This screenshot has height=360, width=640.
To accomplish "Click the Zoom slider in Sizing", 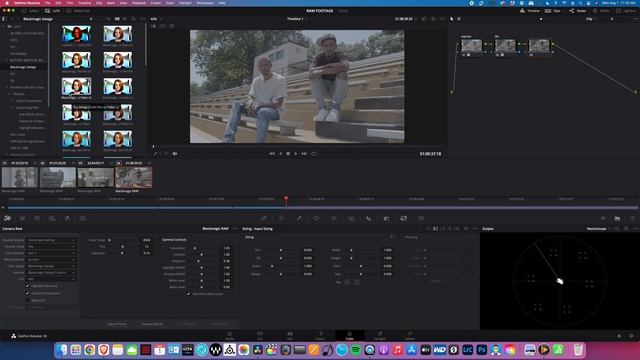I will pos(281,266).
